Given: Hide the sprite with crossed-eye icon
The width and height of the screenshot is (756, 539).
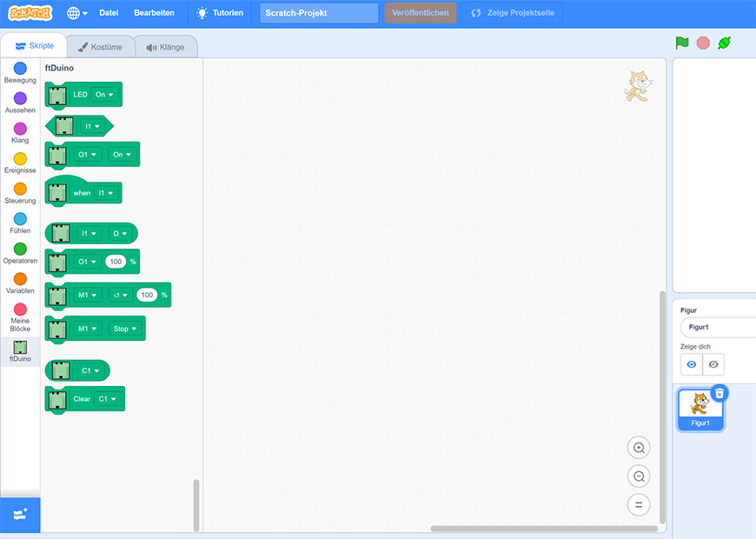Looking at the screenshot, I should [713, 364].
